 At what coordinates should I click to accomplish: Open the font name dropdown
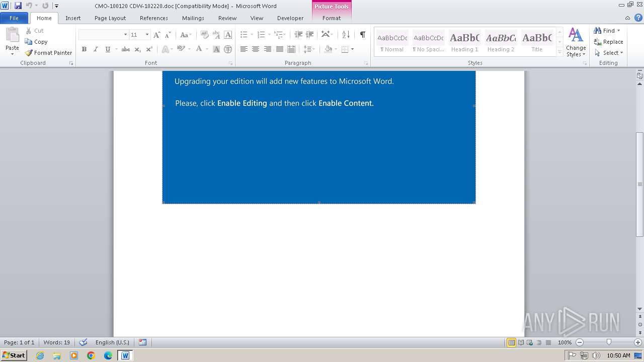(125, 35)
